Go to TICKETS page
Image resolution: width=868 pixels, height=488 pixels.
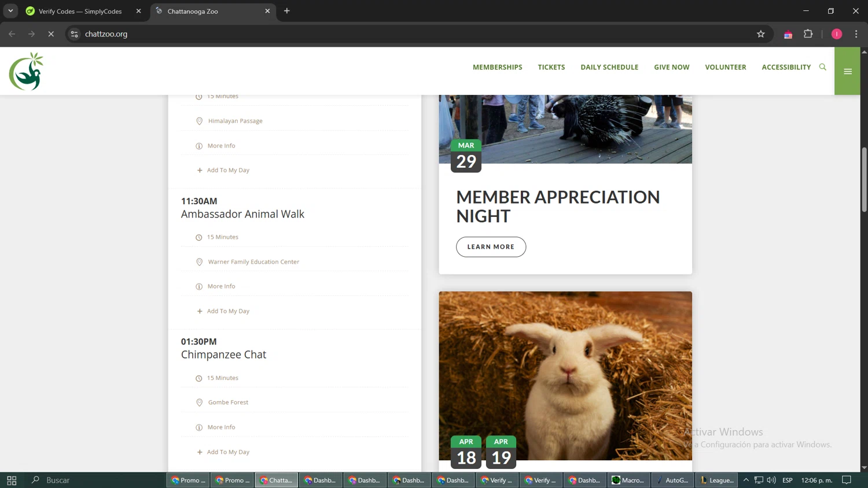pyautogui.click(x=551, y=67)
